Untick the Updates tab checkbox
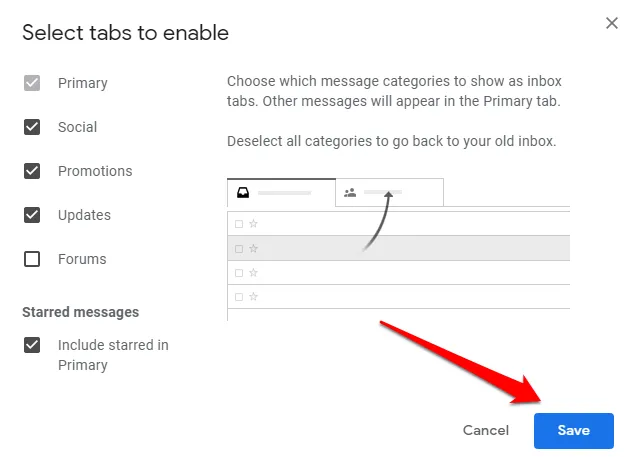The image size is (633, 457). [32, 215]
